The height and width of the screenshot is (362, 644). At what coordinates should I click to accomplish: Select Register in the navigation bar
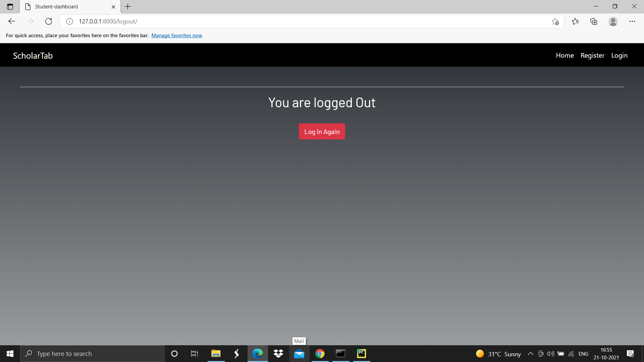click(x=592, y=55)
